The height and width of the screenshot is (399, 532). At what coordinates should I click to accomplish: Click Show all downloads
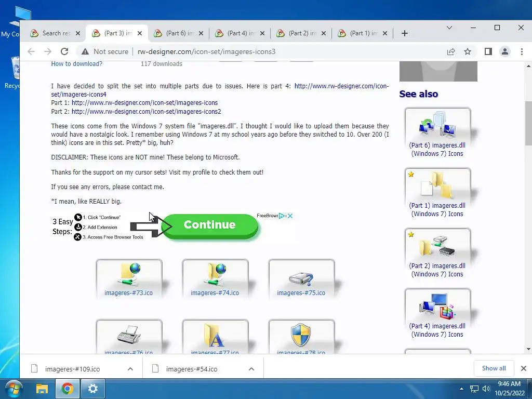click(x=494, y=368)
